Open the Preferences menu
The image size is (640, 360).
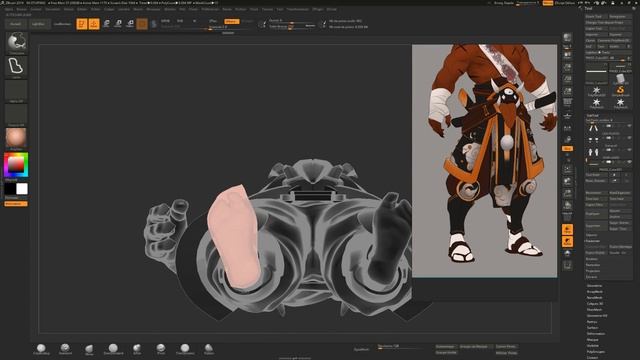tap(210, 9)
